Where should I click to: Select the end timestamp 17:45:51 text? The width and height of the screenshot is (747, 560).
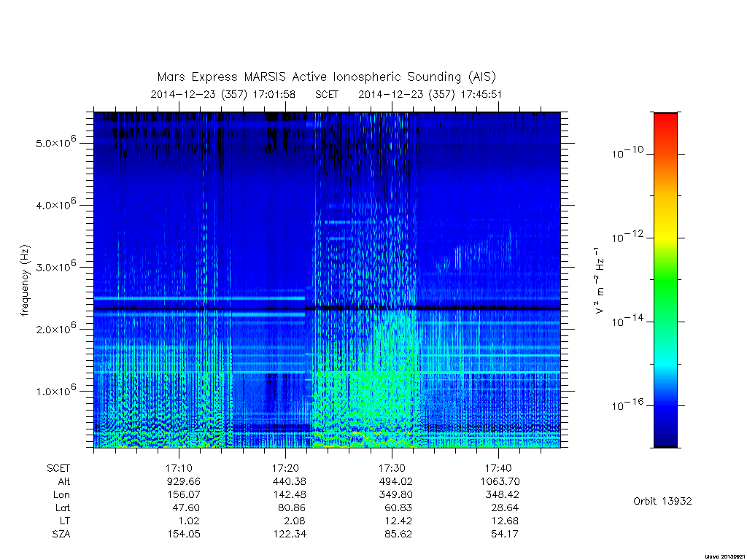point(481,94)
